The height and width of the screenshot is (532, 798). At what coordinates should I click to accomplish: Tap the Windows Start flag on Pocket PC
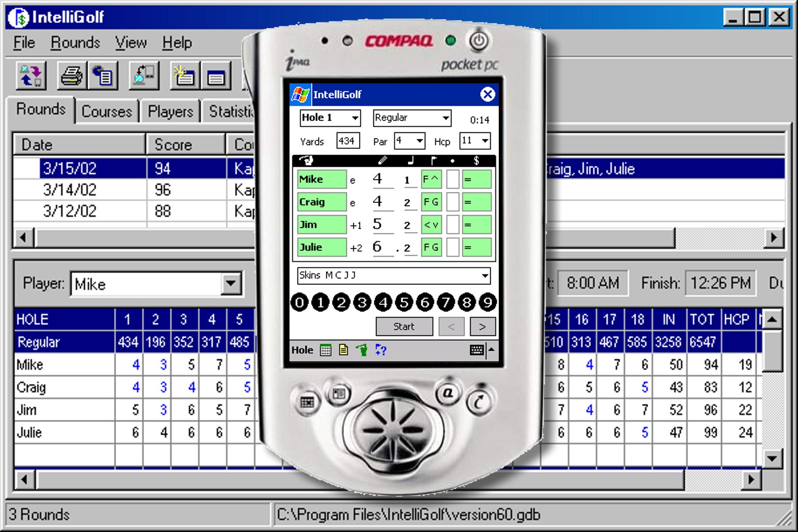click(x=301, y=94)
